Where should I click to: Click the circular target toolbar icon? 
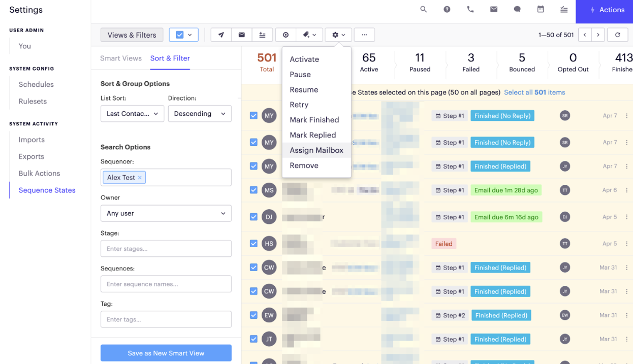pyautogui.click(x=286, y=35)
